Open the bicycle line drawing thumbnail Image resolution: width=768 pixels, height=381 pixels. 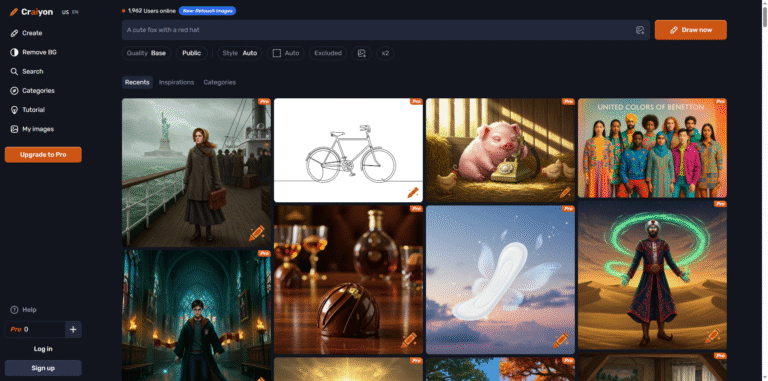(x=348, y=150)
